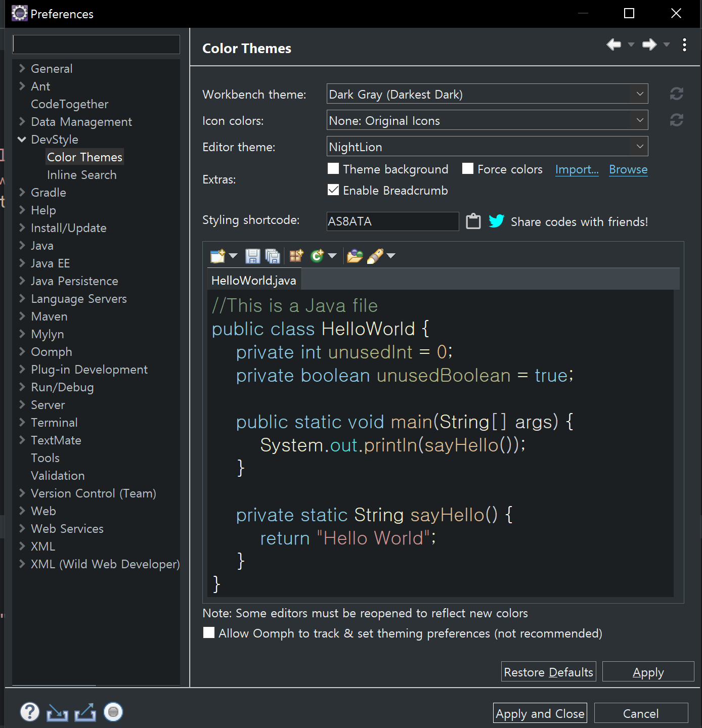Click the Preferences window gear icon

19,13
